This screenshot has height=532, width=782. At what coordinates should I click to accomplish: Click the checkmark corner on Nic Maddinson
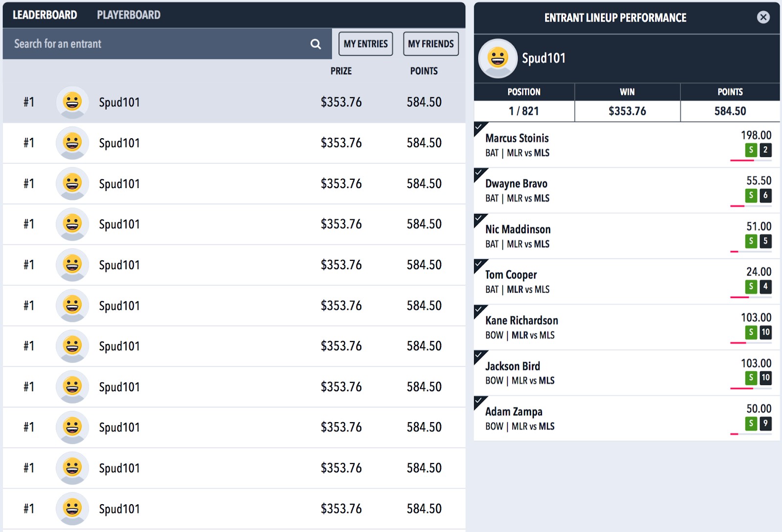coord(479,219)
